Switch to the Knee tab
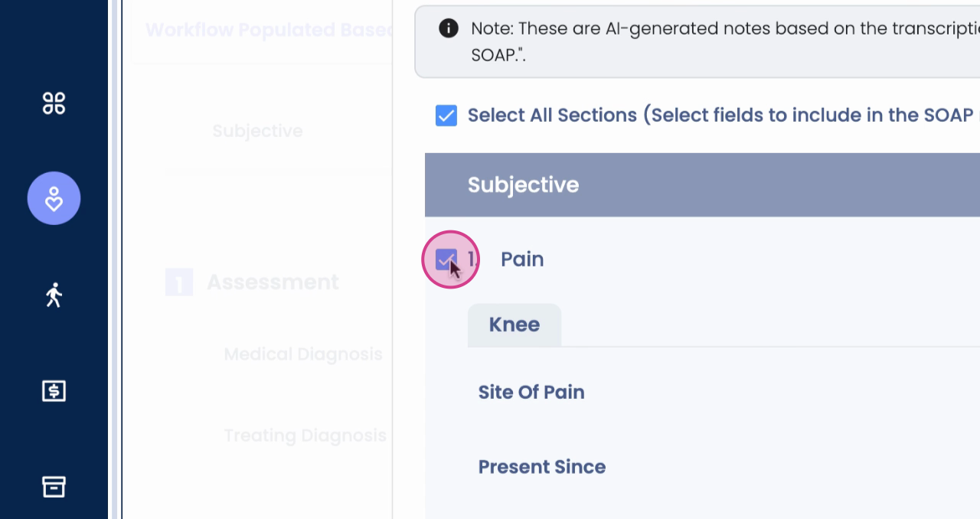Viewport: 980px width, 519px height. [x=514, y=325]
